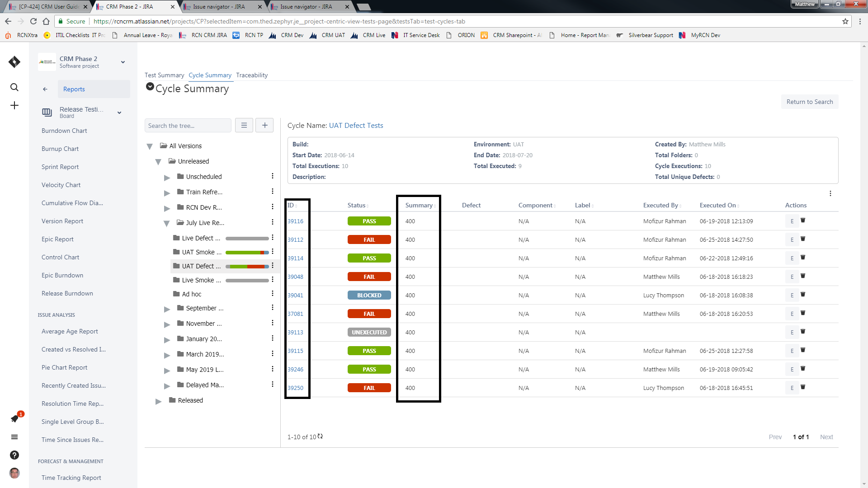
Task: Bookmark this page with the star icon
Action: (845, 21)
